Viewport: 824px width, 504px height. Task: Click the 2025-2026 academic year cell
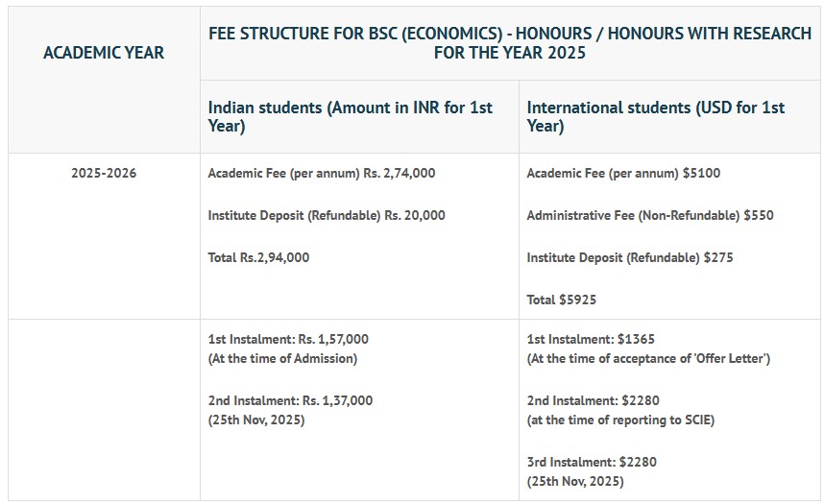pos(104,174)
